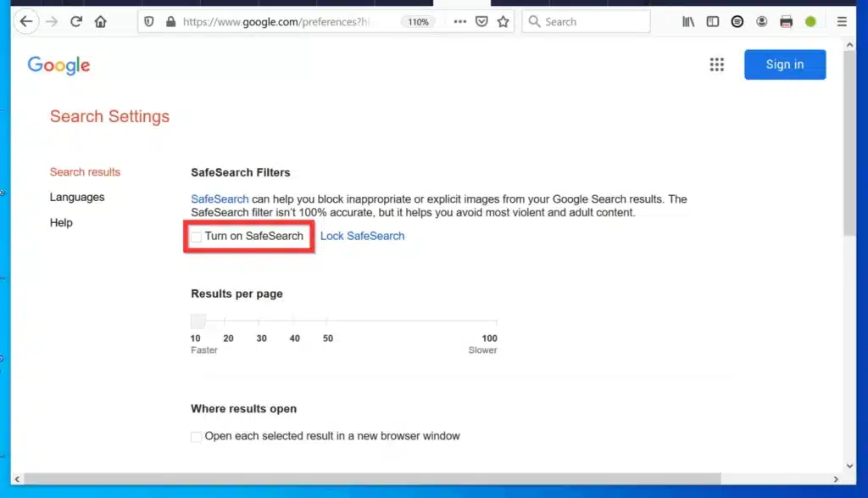Open the Lock SafeSearch link
868x498 pixels.
pyautogui.click(x=363, y=236)
